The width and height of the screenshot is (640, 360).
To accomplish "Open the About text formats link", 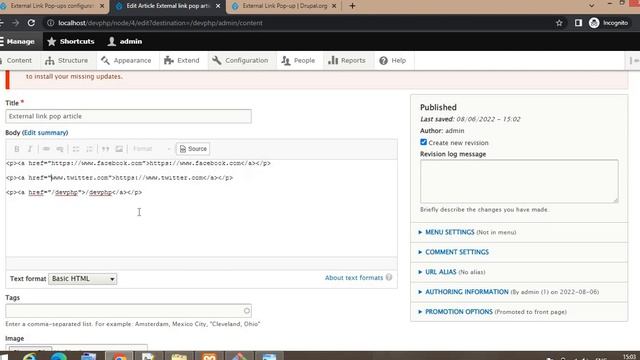I will pyautogui.click(x=354, y=278).
